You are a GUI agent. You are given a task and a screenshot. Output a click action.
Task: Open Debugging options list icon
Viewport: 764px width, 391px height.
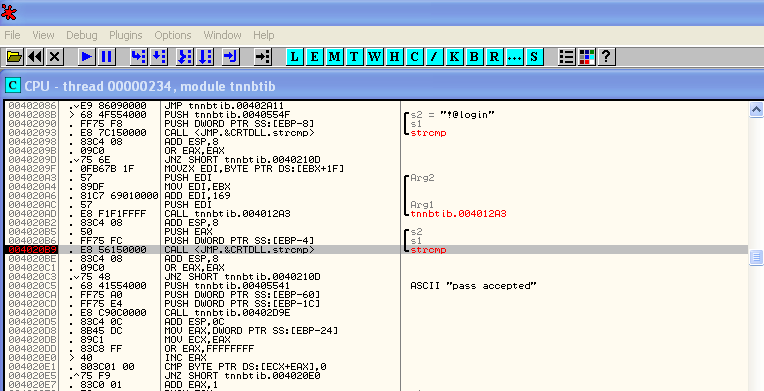pos(567,57)
